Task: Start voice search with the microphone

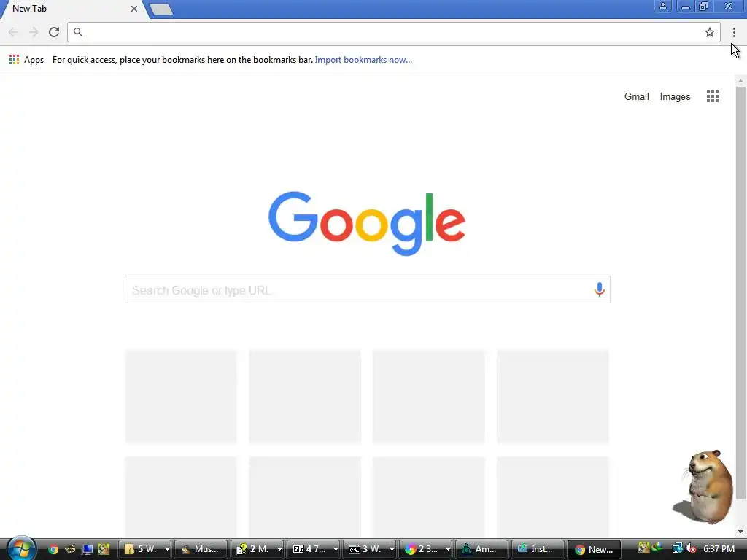Action: [600, 289]
